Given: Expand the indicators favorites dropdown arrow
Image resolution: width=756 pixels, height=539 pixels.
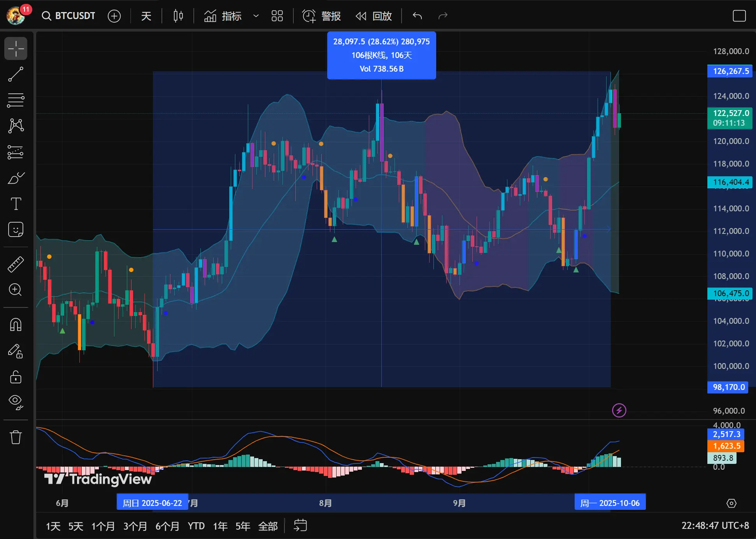Looking at the screenshot, I should (256, 16).
